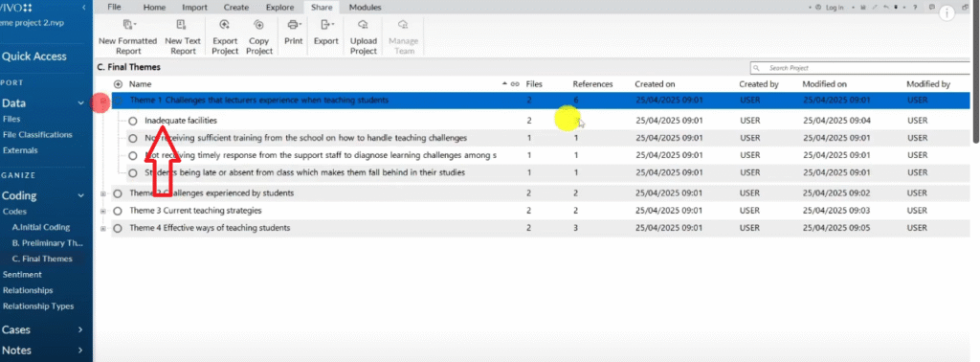Image resolution: width=980 pixels, height=362 pixels.
Task: Open Relationships in sidebar
Action: point(27,290)
